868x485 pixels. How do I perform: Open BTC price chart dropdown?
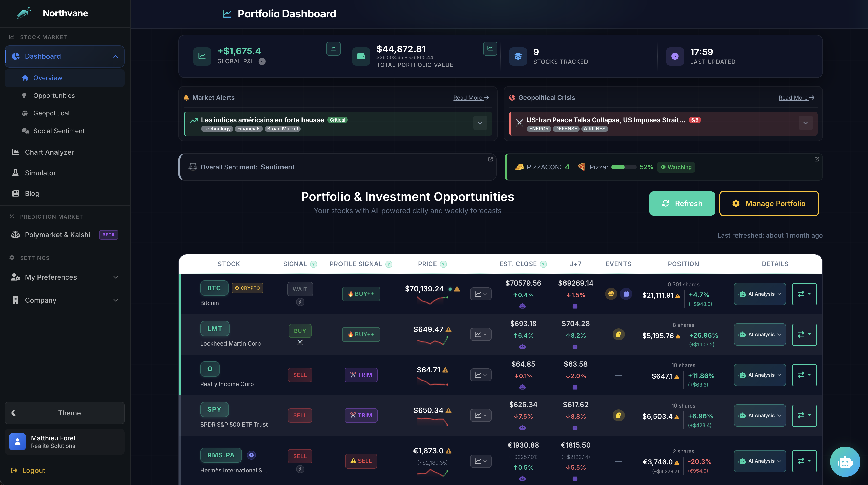click(x=481, y=294)
